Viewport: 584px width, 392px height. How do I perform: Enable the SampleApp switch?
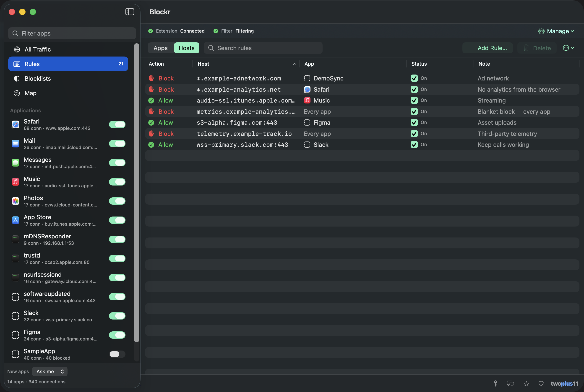117,354
